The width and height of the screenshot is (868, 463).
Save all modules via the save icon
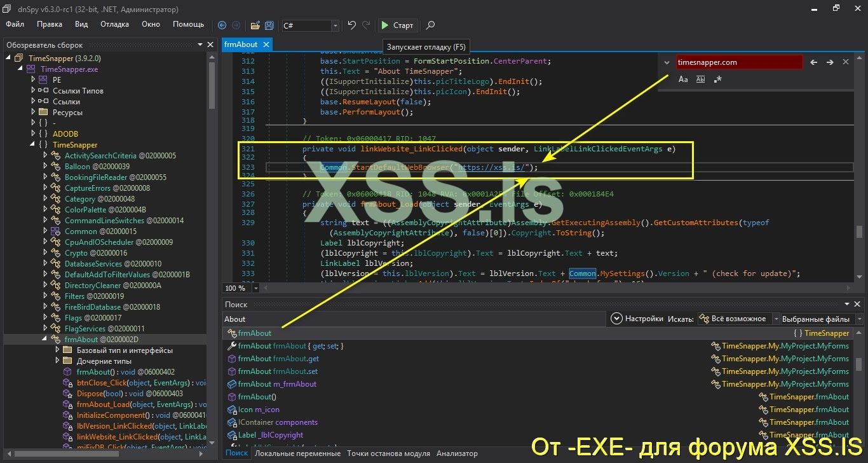click(x=269, y=25)
